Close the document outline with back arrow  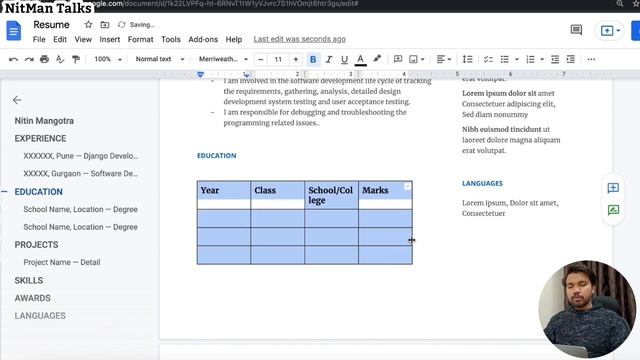click(x=17, y=100)
